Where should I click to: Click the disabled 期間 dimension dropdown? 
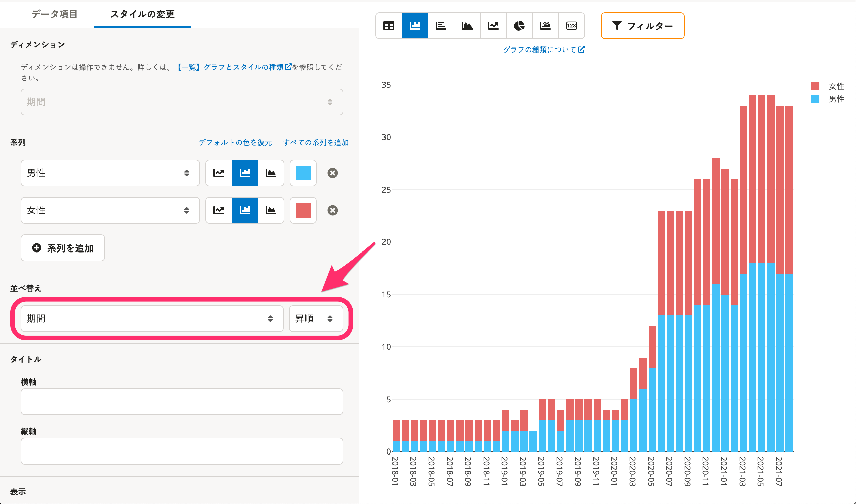tap(182, 102)
